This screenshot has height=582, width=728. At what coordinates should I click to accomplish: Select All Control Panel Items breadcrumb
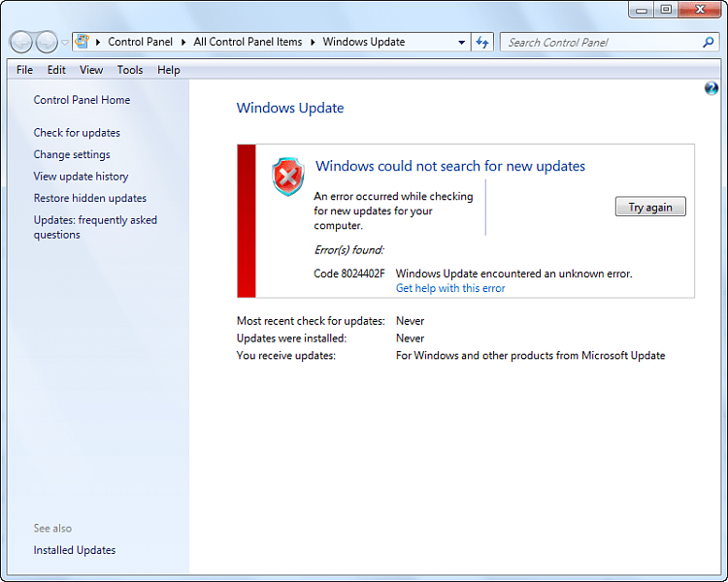[248, 43]
